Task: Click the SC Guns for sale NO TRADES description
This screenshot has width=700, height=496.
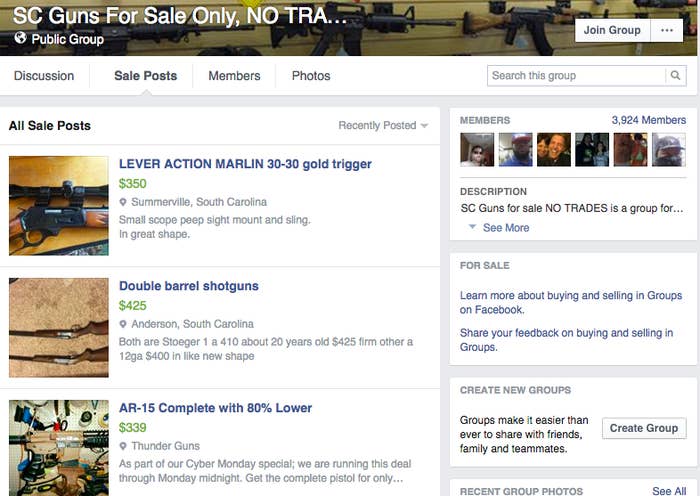Action: (x=572, y=208)
